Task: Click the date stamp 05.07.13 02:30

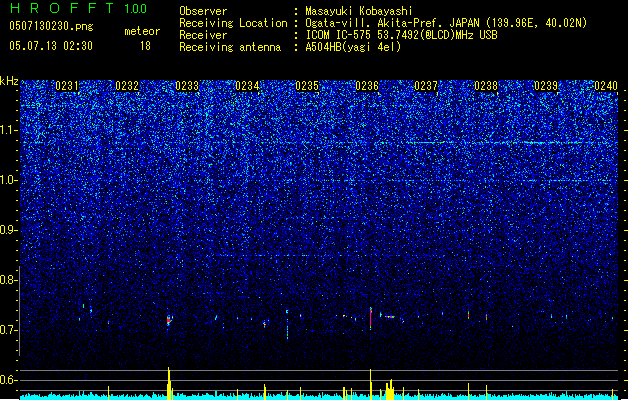Action: 51,46
